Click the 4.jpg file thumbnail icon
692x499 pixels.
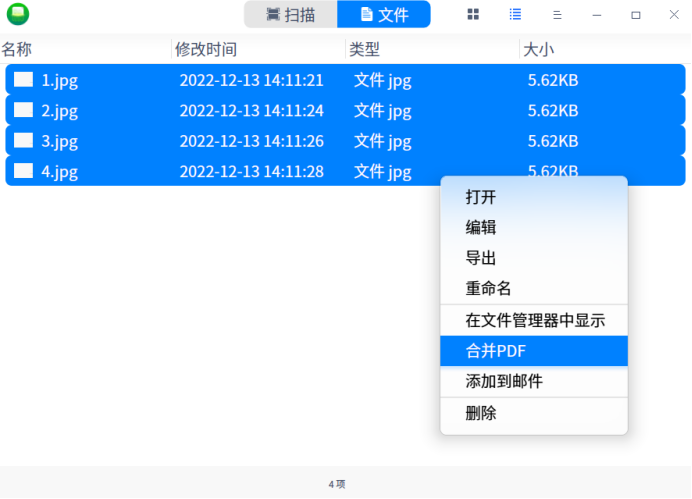pos(23,171)
